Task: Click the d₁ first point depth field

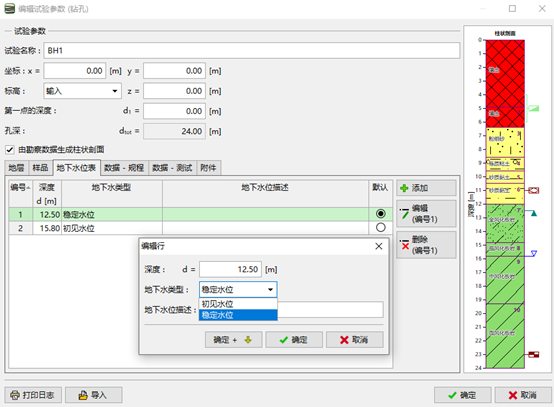Action: pos(175,111)
